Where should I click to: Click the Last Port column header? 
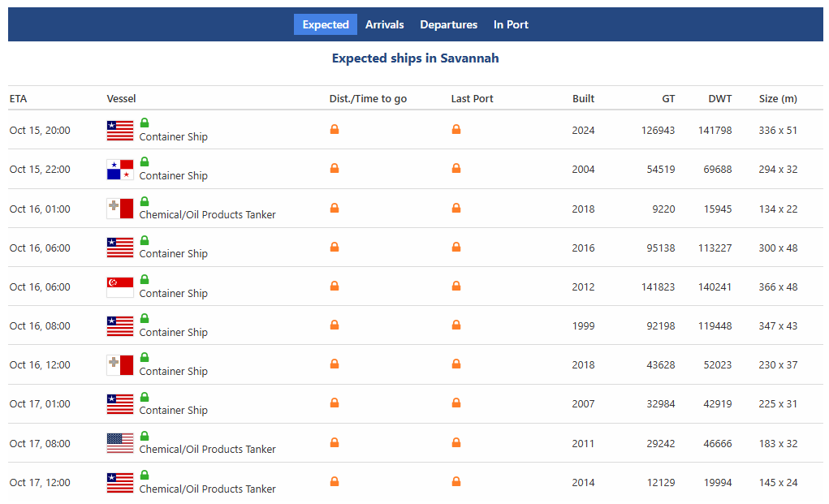point(472,99)
